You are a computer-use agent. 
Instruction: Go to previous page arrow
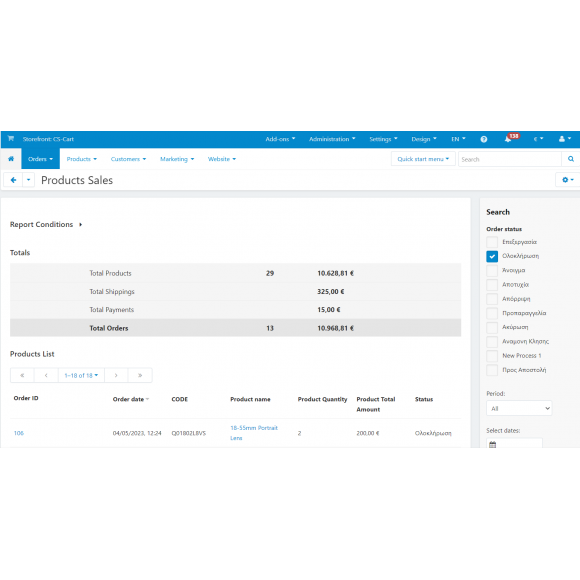click(x=46, y=375)
